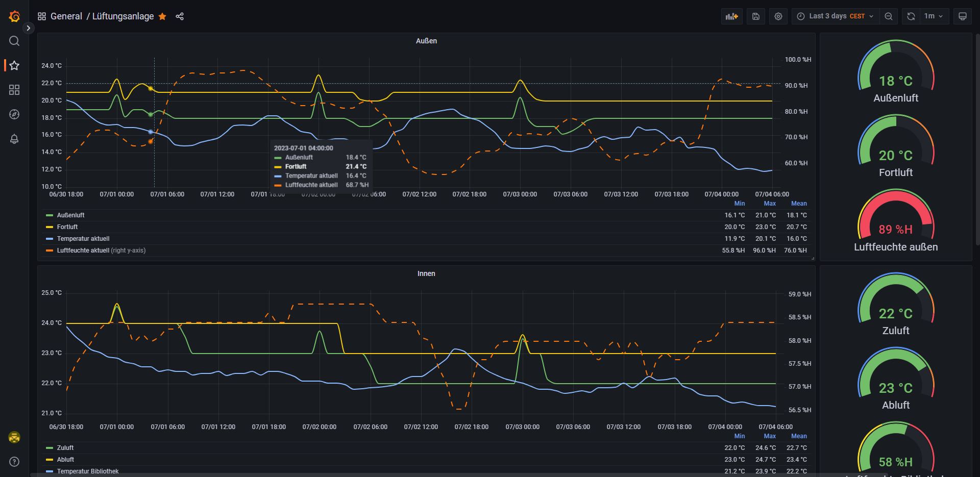Image resolution: width=980 pixels, height=477 pixels.
Task: Open the Außen panel title menu
Action: pos(426,41)
